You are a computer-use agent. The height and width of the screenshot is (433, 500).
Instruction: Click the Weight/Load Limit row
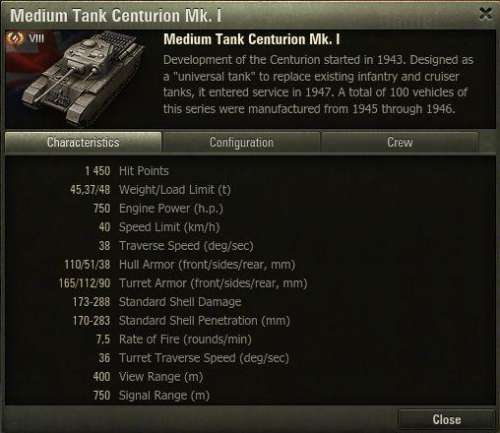tap(150, 190)
